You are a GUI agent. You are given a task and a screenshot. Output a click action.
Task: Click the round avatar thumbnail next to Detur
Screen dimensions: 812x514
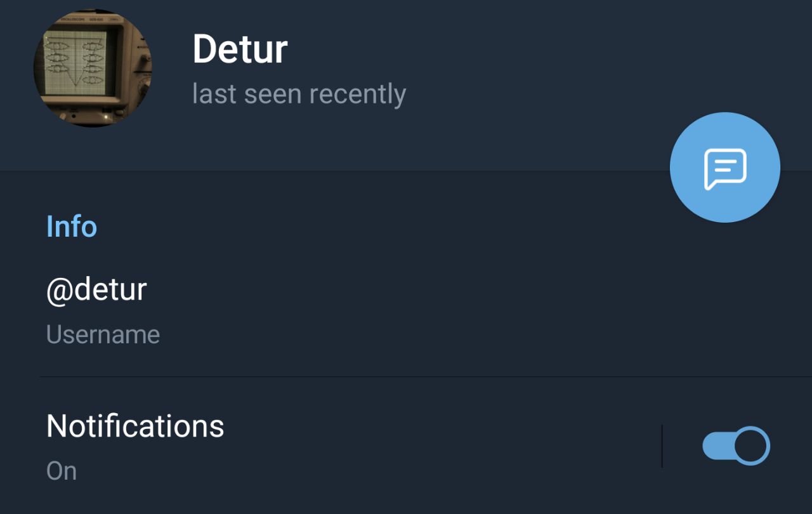tap(93, 68)
